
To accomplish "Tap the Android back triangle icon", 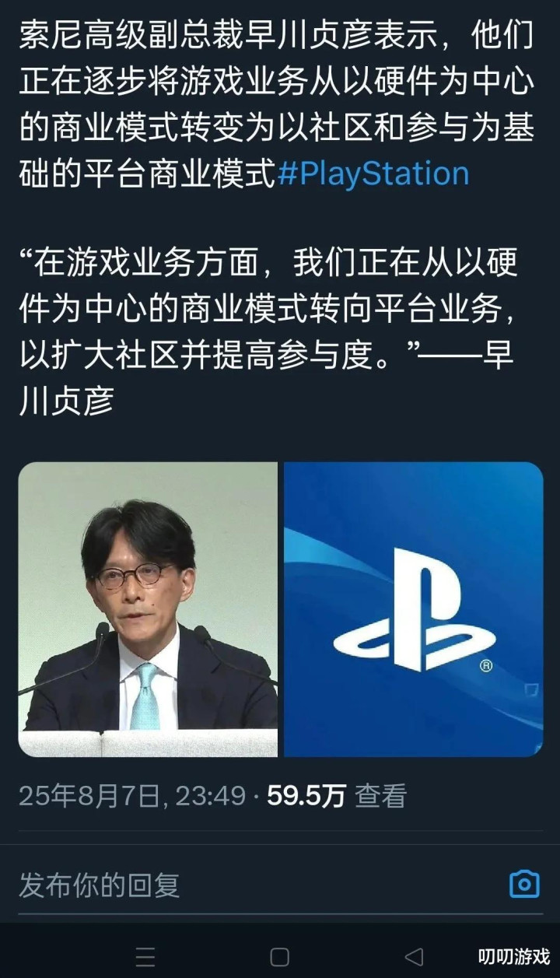I will [x=415, y=956].
